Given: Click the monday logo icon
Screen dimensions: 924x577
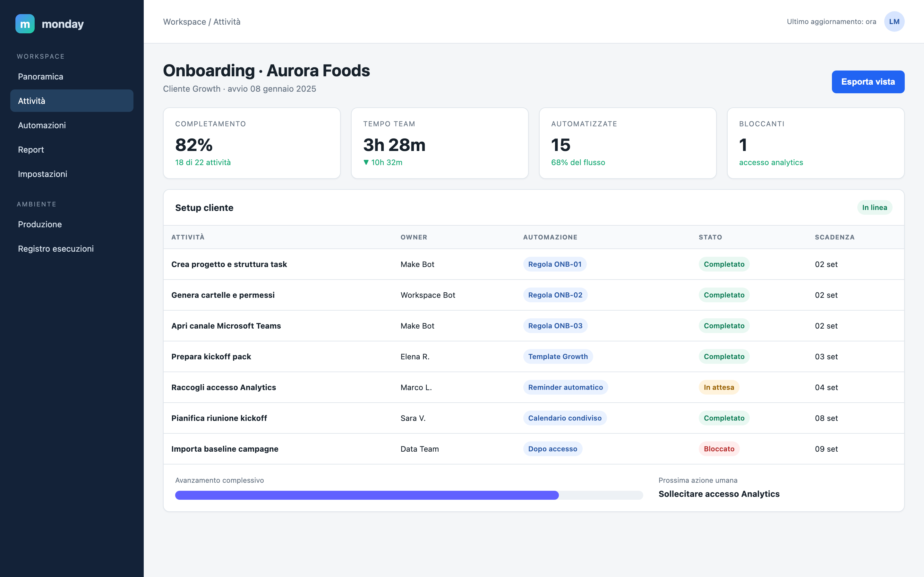Looking at the screenshot, I should coord(25,24).
